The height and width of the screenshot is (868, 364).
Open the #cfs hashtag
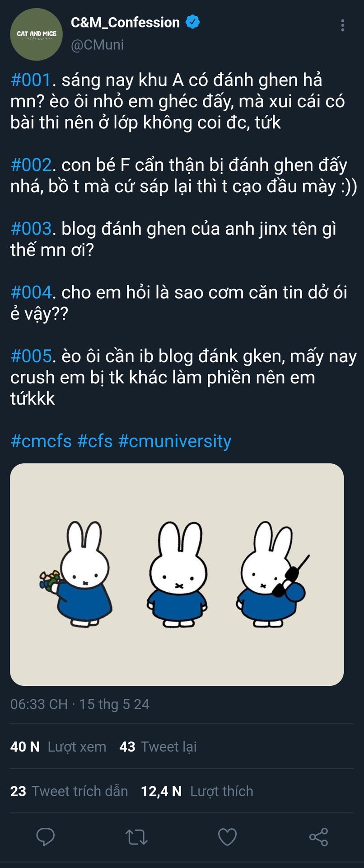click(95, 441)
